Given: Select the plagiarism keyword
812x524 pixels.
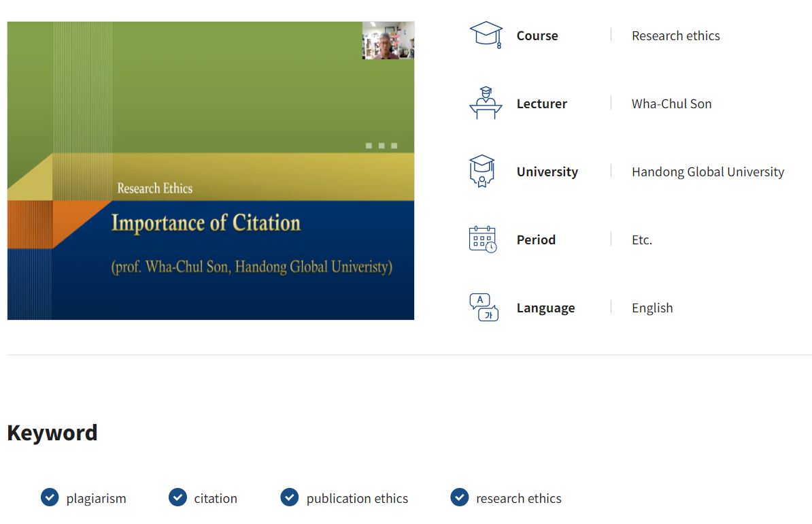Looking at the screenshot, I should pos(97,498).
